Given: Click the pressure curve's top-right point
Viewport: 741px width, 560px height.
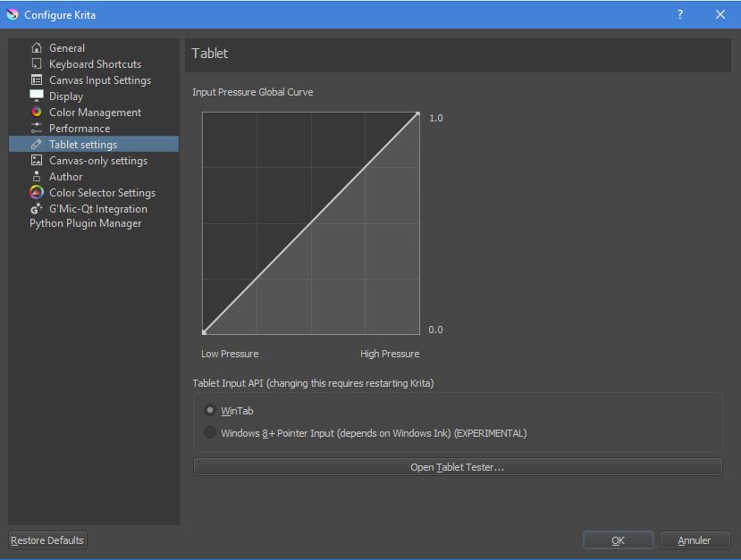Looking at the screenshot, I should coord(417,113).
